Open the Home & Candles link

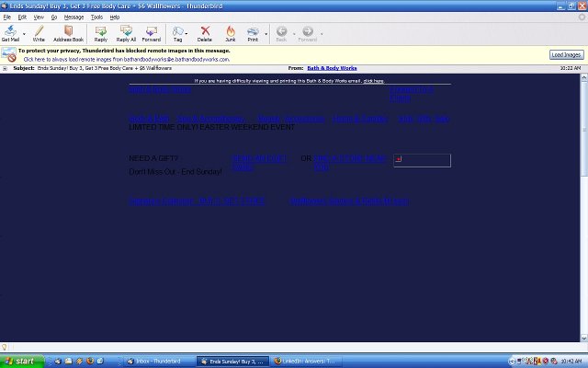359,119
